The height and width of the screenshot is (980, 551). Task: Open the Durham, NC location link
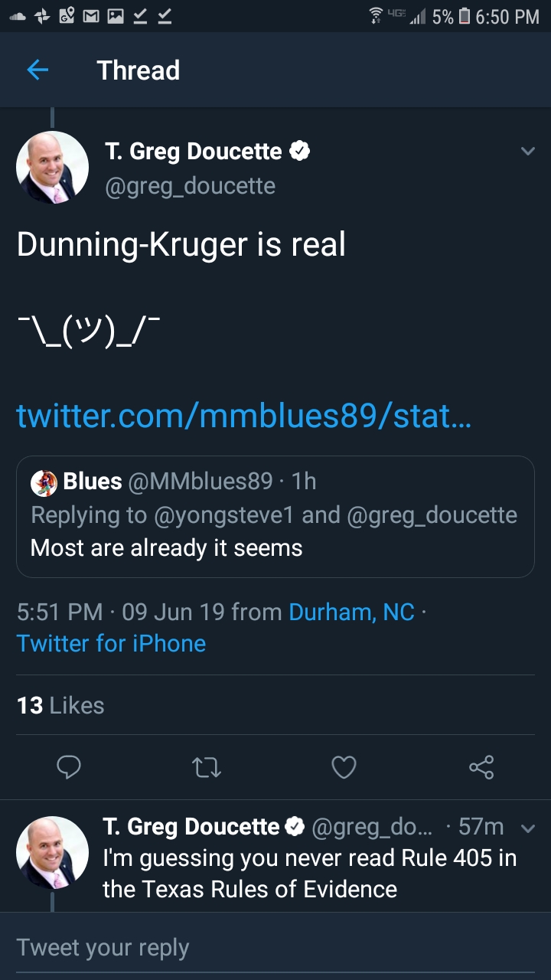pyautogui.click(x=351, y=612)
